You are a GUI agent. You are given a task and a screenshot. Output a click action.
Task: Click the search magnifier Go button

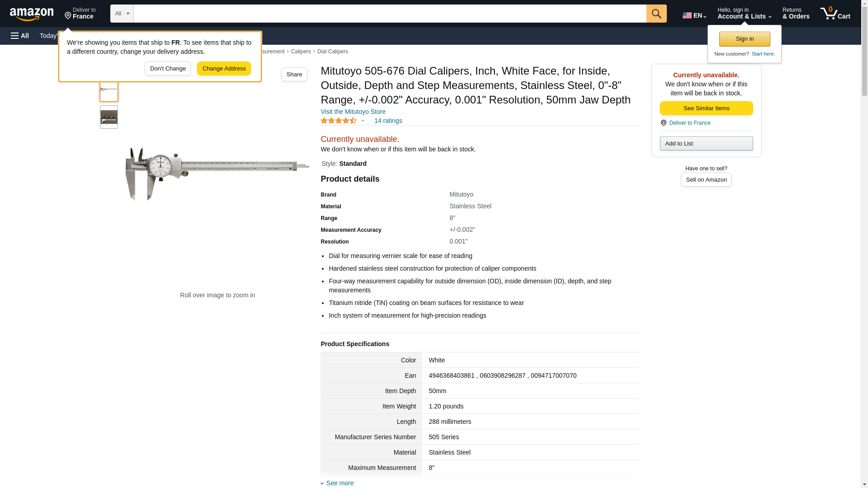click(x=656, y=14)
